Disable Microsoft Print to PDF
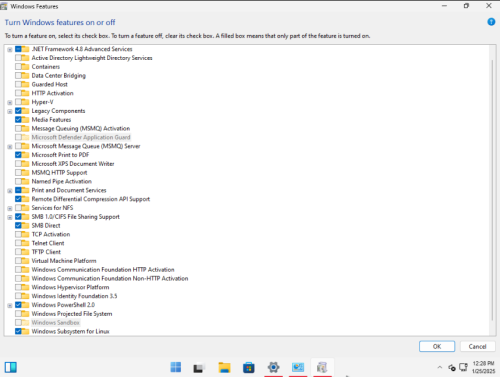The height and width of the screenshot is (377, 500). pyautogui.click(x=18, y=155)
